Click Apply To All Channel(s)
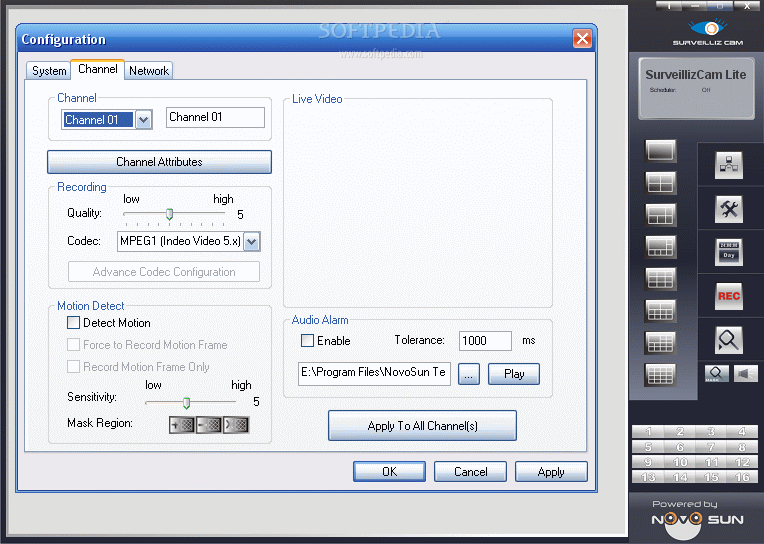Screen dimensions: 764x544 coord(422,426)
